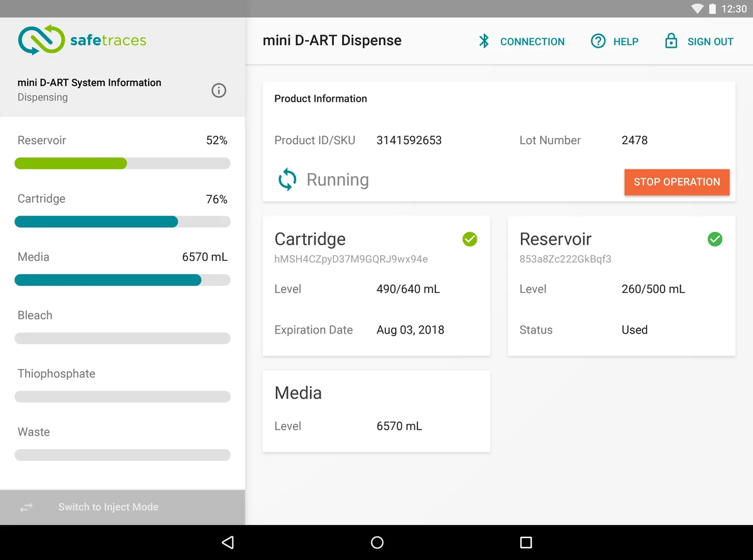Click the Thiophosphate progress bar

click(122, 397)
